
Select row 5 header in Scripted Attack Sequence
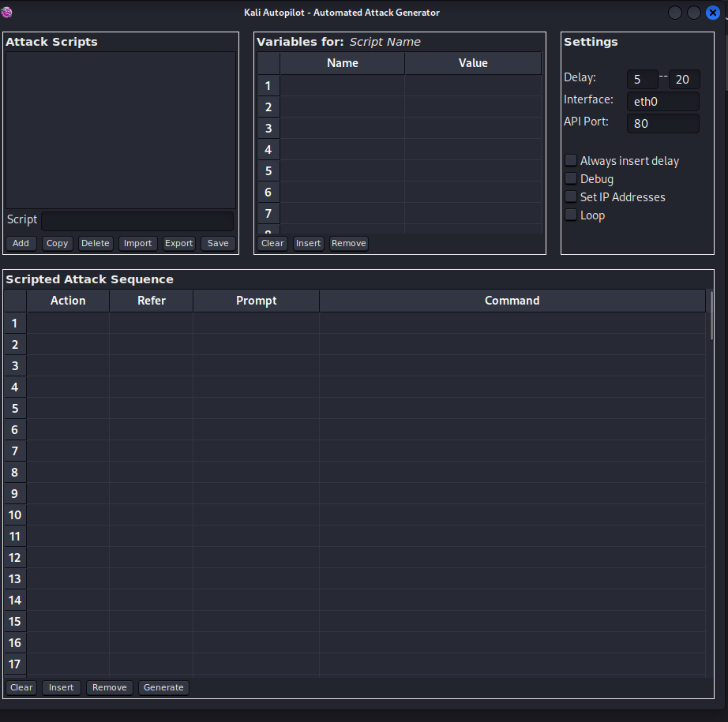pos(15,408)
